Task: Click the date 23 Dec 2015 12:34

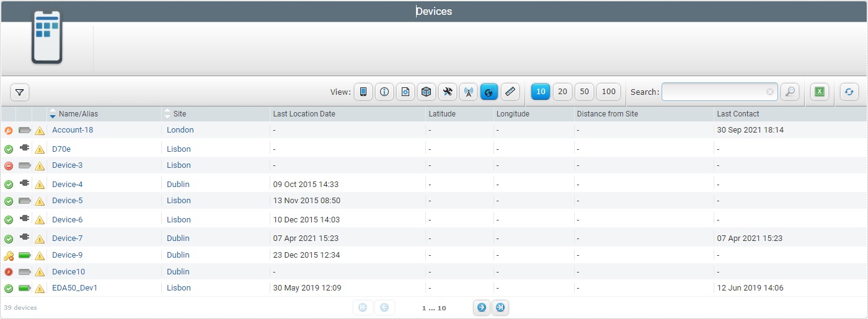Action: click(307, 255)
